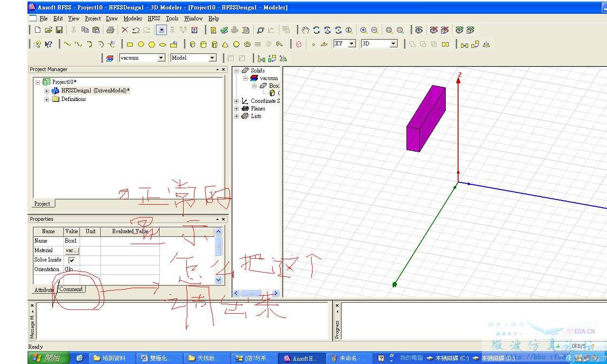Open the Model dropdown in the toolbar
The image size is (607, 364).
(212, 58)
